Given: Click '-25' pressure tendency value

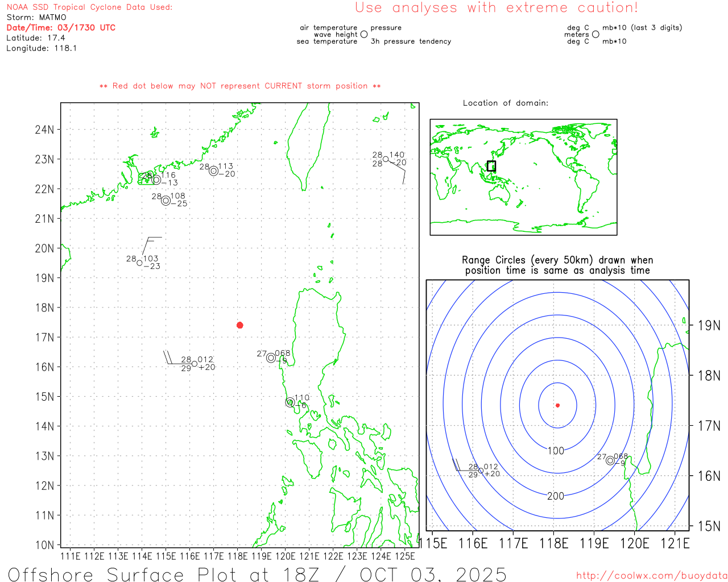Looking at the screenshot, I should (179, 203).
